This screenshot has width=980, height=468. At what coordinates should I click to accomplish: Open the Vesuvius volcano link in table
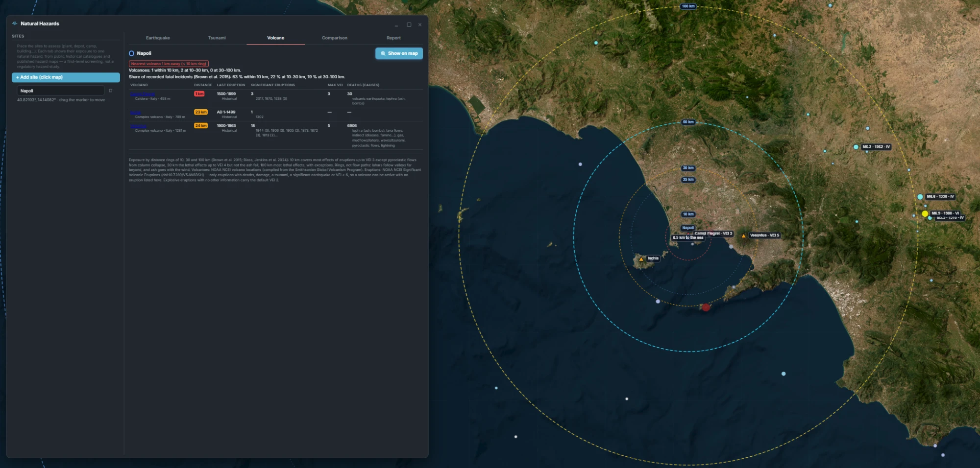[138, 126]
